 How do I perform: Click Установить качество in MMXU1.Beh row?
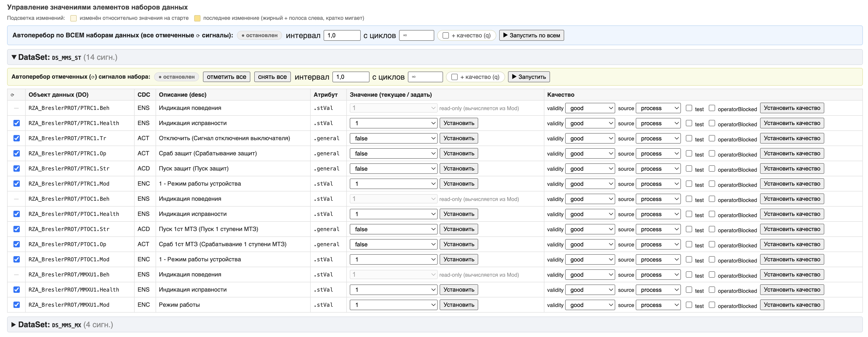(792, 274)
